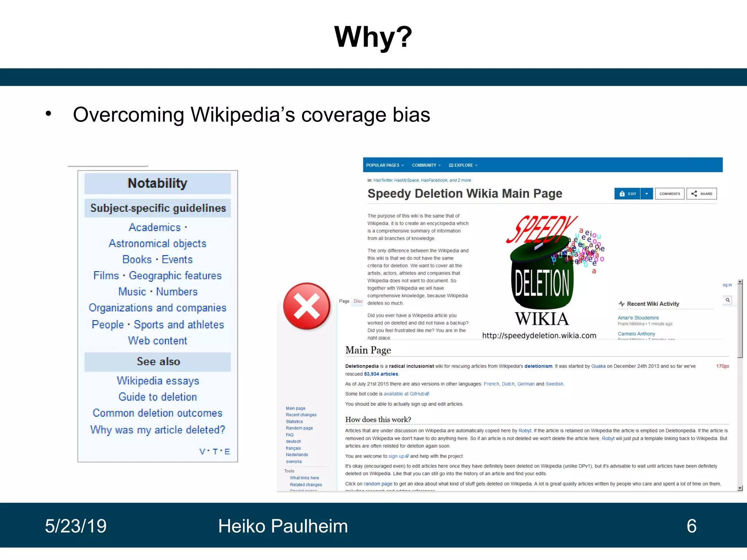Image resolution: width=747 pixels, height=560 pixels.
Task: Switch to Nederlands language link
Action: [x=297, y=455]
